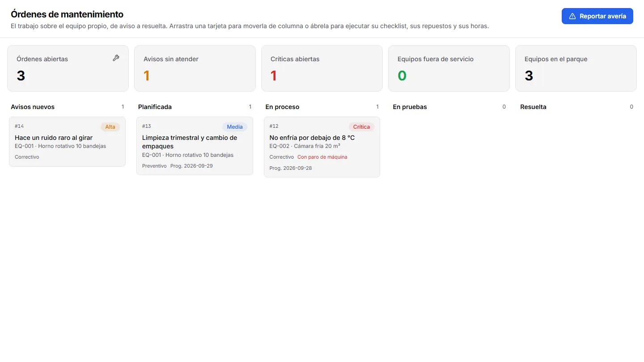Open card 'Hace un ruido raro al girar'
This screenshot has width=644, height=362.
click(67, 142)
